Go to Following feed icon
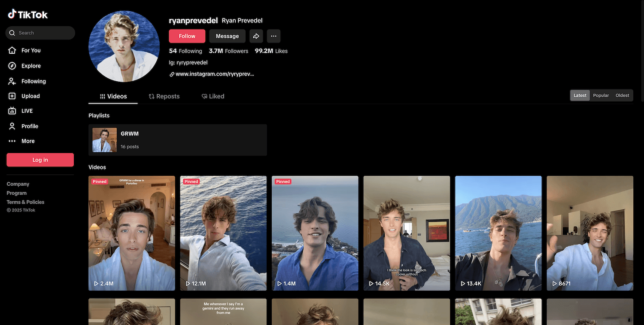 tap(12, 81)
